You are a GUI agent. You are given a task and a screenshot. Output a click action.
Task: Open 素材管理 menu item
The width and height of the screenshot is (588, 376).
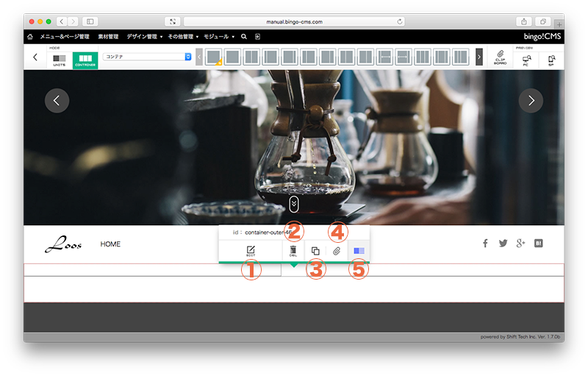[x=109, y=36]
